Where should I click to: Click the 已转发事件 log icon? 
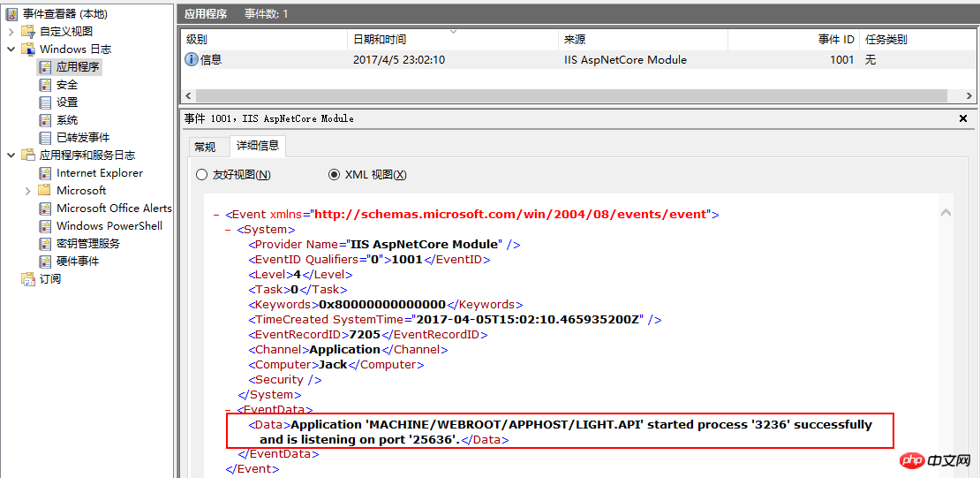click(45, 138)
